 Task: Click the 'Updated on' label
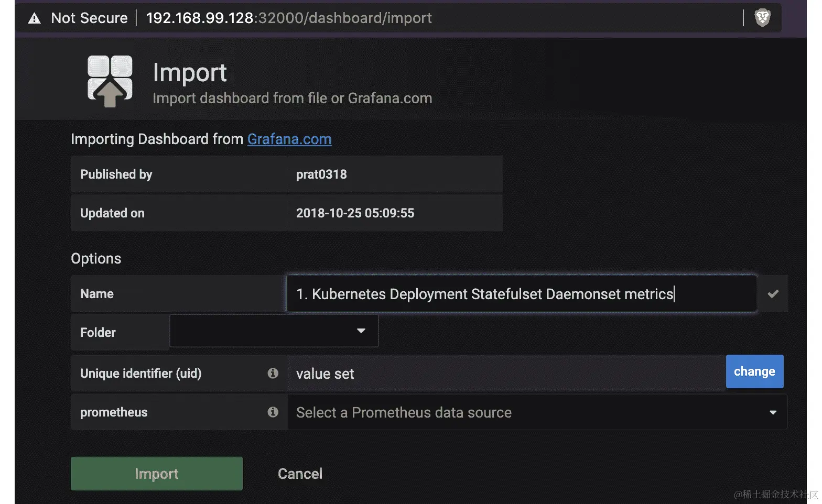(112, 213)
